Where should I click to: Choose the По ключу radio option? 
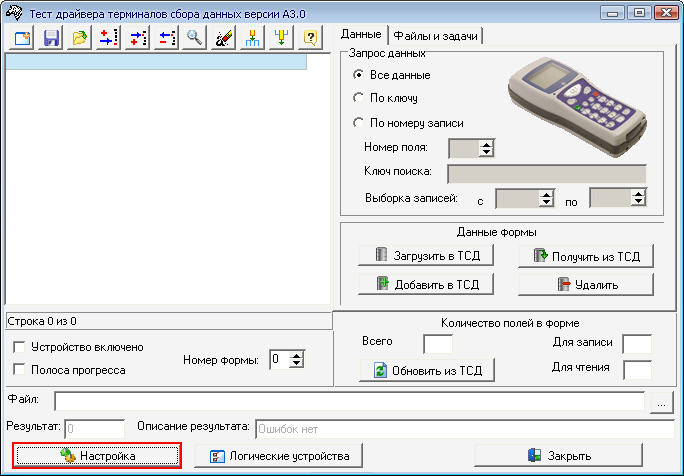click(x=359, y=98)
